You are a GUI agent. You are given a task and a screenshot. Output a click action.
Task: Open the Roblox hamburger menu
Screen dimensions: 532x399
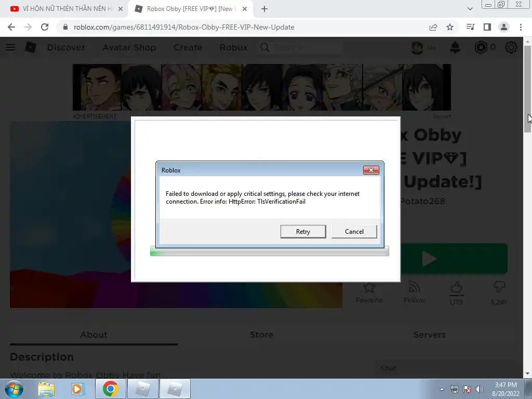click(x=10, y=47)
